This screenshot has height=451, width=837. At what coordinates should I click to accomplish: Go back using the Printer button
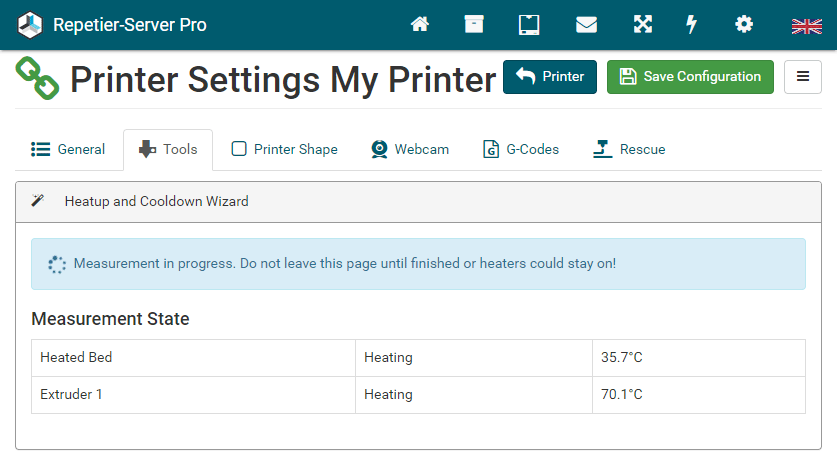[x=549, y=77]
